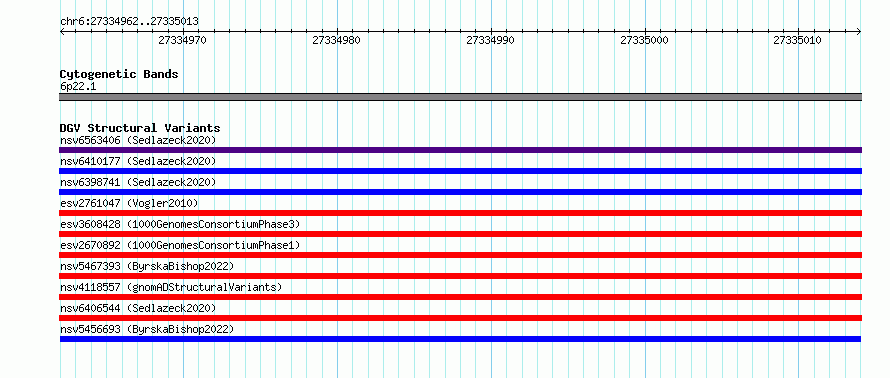
Task: Click the right arrow end of ruler
Action: tap(859, 31)
